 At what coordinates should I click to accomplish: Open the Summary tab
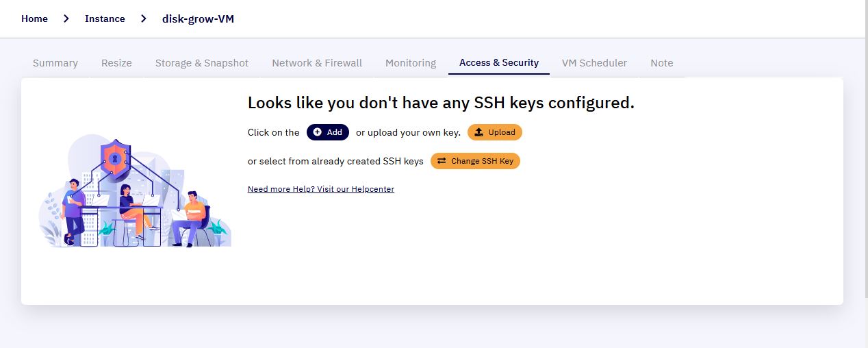coord(55,63)
